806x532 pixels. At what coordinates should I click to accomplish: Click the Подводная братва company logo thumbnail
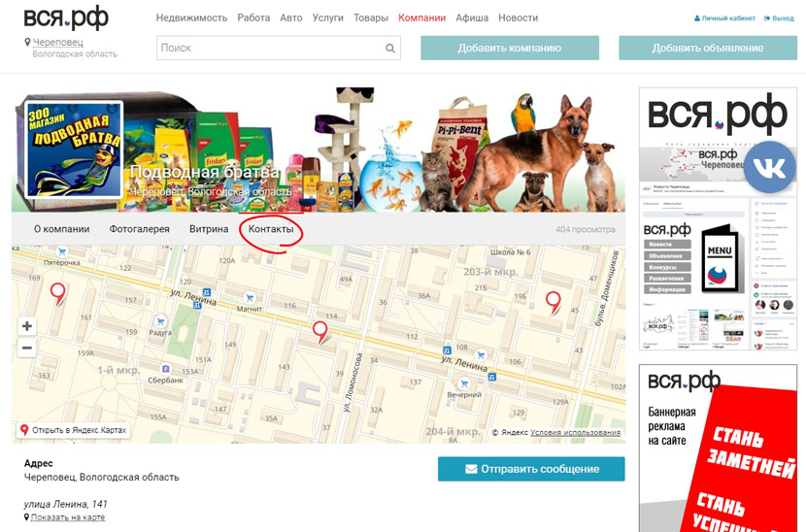74,150
